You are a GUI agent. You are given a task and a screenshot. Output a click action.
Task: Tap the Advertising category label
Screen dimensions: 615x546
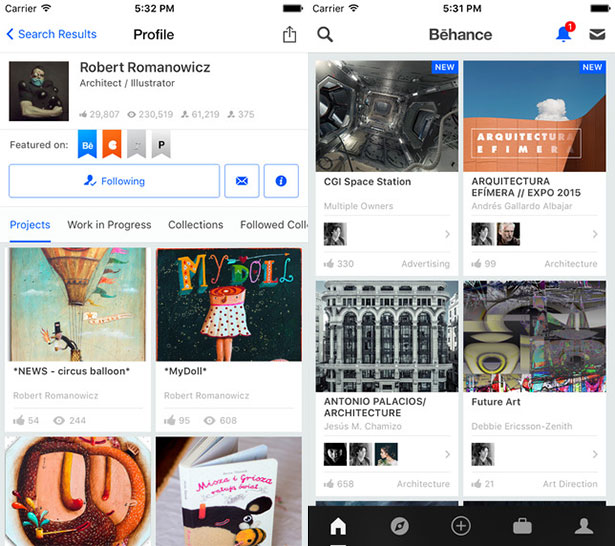[426, 264]
